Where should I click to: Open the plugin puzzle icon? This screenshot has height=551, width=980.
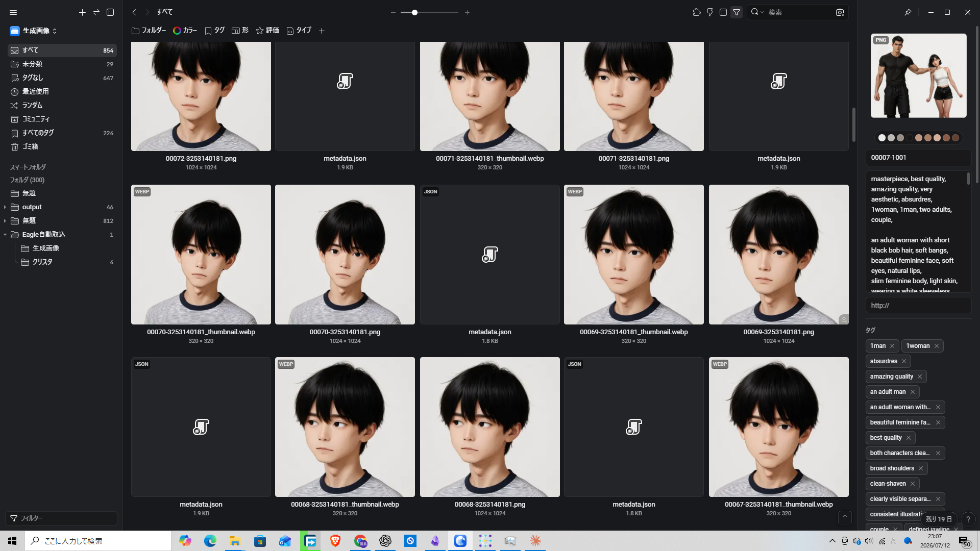point(697,12)
